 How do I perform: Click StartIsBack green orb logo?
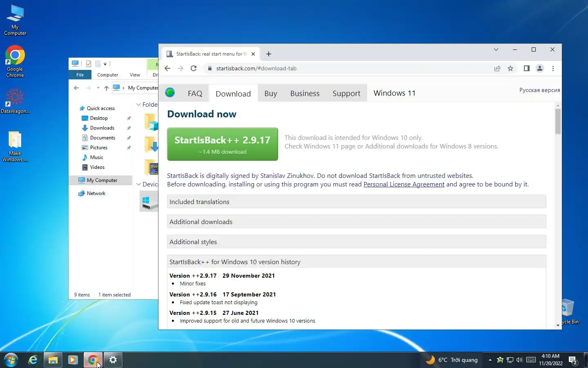tap(170, 92)
